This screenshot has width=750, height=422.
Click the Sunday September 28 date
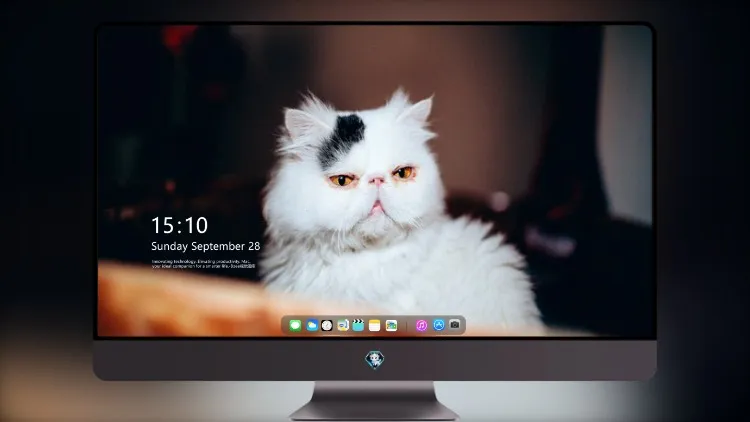tap(206, 246)
